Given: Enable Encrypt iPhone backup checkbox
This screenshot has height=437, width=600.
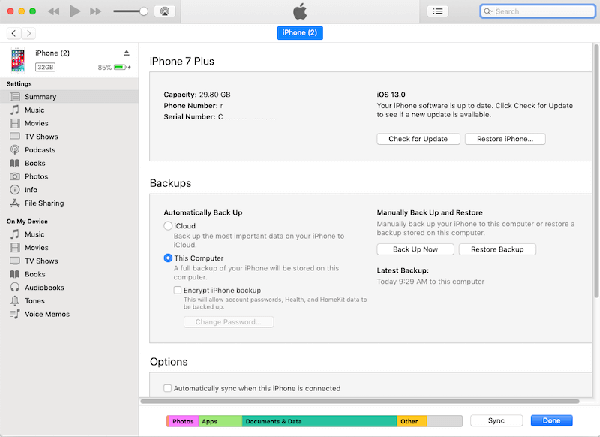Looking at the screenshot, I should (x=177, y=289).
